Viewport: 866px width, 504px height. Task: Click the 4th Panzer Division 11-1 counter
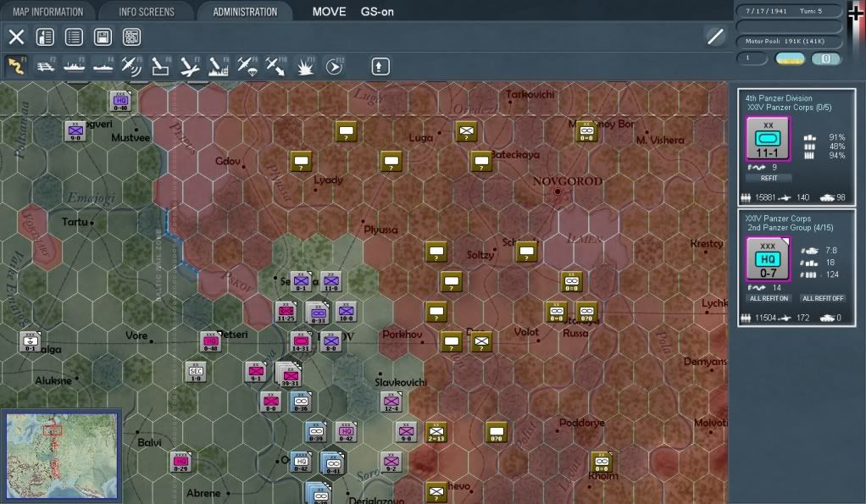[768, 139]
